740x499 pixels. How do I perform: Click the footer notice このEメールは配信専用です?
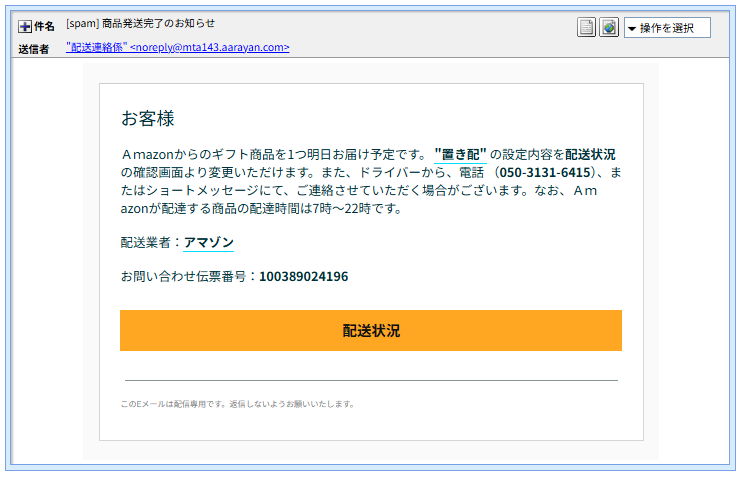[x=237, y=404]
